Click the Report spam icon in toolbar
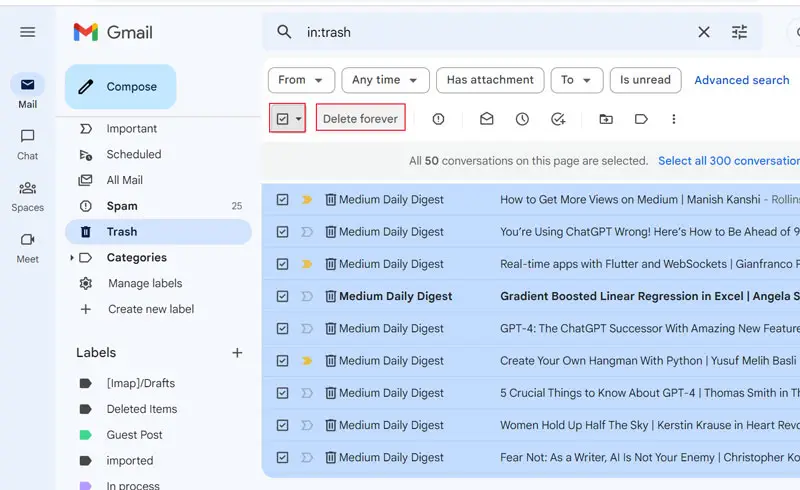Viewport: 800px width, 490px height. coord(438,119)
